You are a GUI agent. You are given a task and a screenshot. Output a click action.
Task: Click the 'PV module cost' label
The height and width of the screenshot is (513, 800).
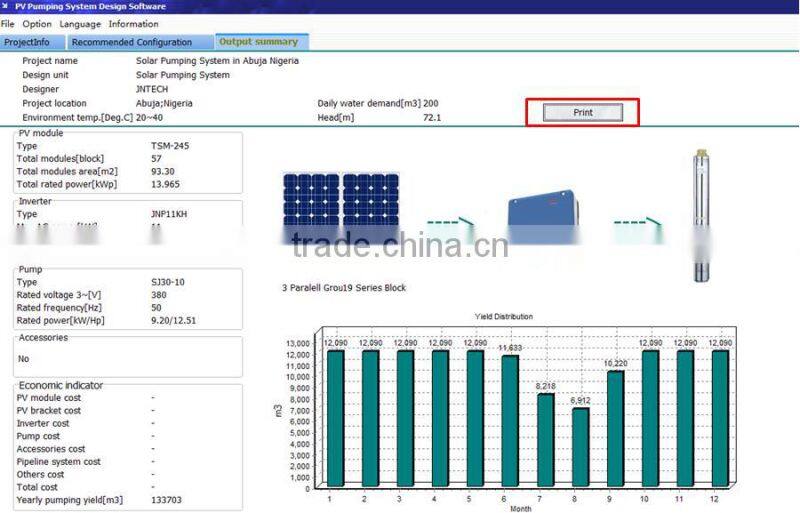48,398
